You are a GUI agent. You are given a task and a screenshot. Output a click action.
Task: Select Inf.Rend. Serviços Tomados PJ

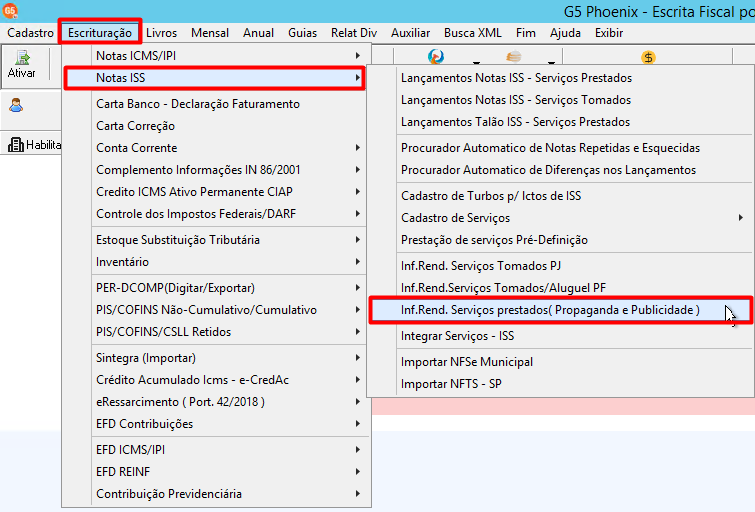coord(560,266)
